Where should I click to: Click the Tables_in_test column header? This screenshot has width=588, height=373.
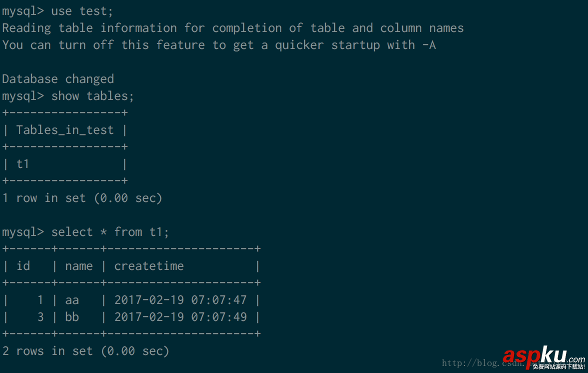(x=65, y=130)
